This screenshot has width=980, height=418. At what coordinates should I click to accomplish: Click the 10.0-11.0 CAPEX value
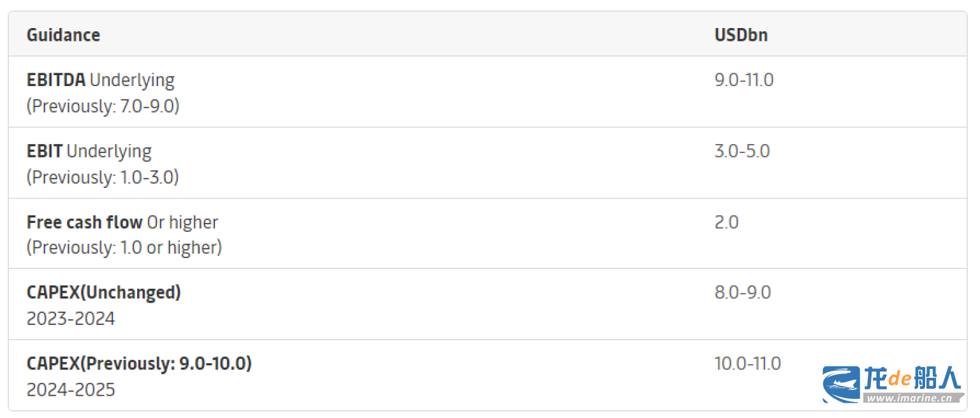click(747, 364)
